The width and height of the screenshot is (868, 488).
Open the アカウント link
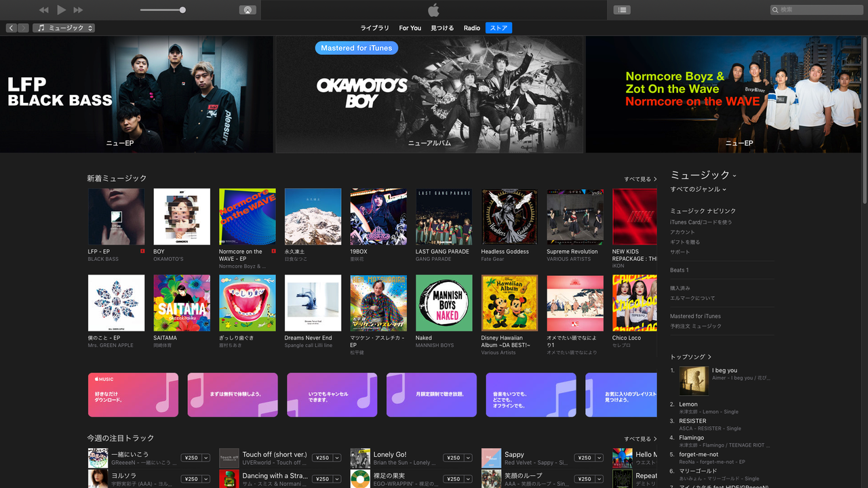click(682, 232)
